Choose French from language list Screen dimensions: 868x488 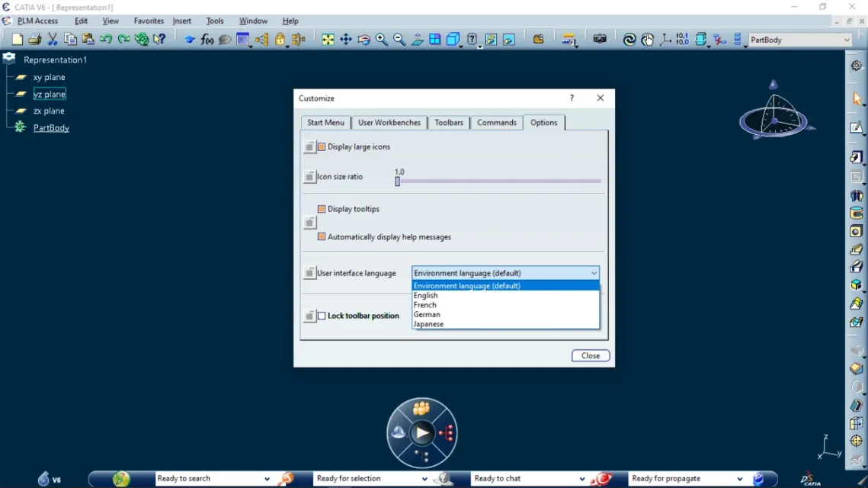tap(505, 305)
